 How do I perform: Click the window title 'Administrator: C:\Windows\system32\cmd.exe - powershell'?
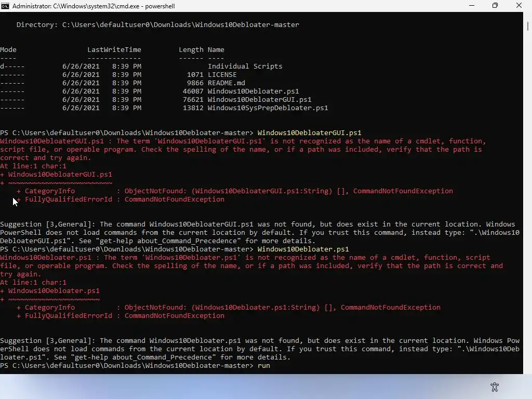(x=94, y=6)
